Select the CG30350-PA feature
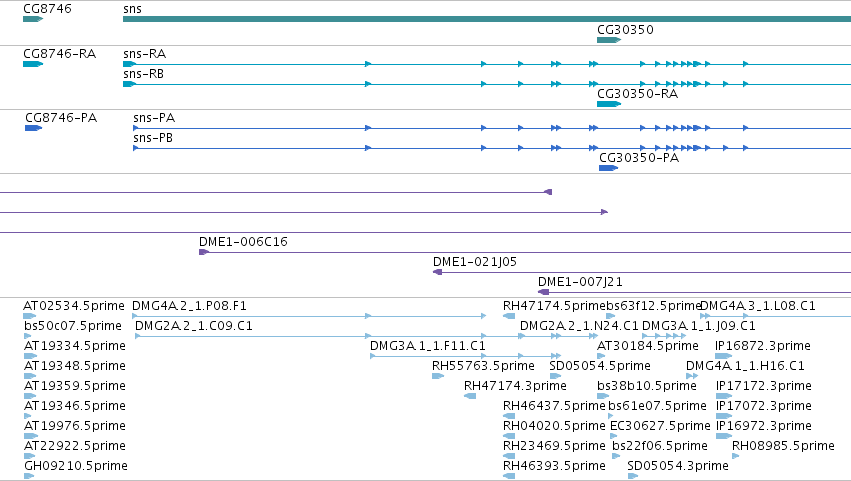This screenshot has height=481, width=851. point(608,168)
